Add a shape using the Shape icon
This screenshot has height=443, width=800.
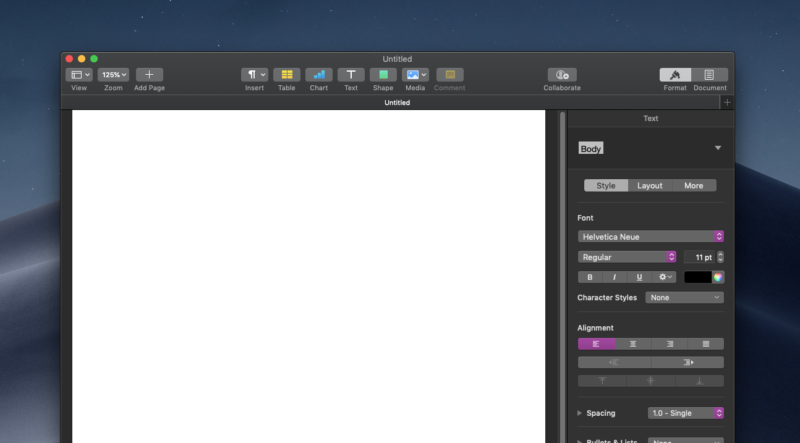(x=383, y=75)
